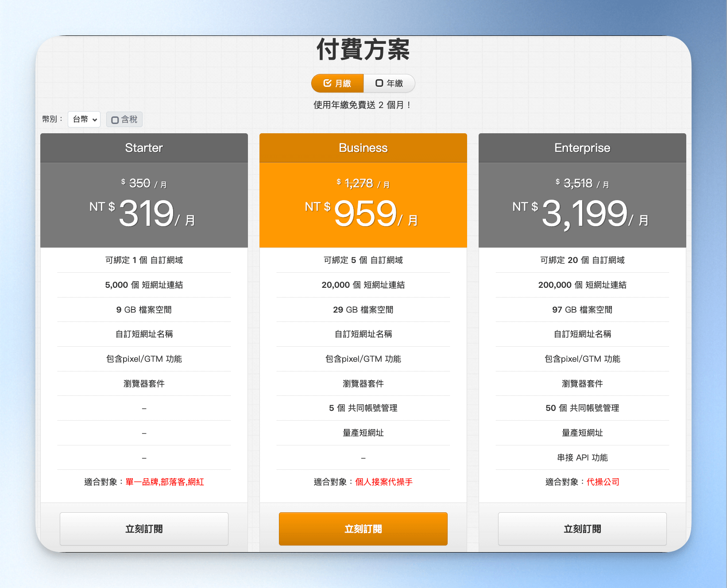727x588 pixels.
Task: Select the 月繳 monthly billing option
Action: tap(337, 83)
